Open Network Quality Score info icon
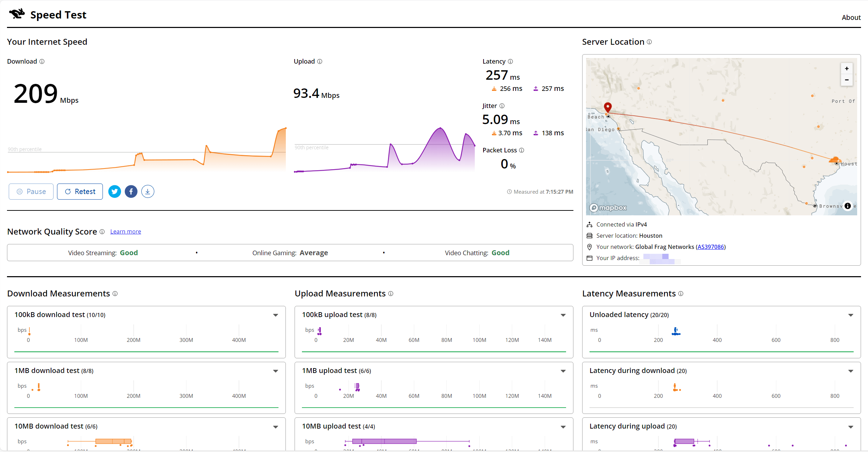Image resolution: width=868 pixels, height=452 pixels. pos(102,232)
